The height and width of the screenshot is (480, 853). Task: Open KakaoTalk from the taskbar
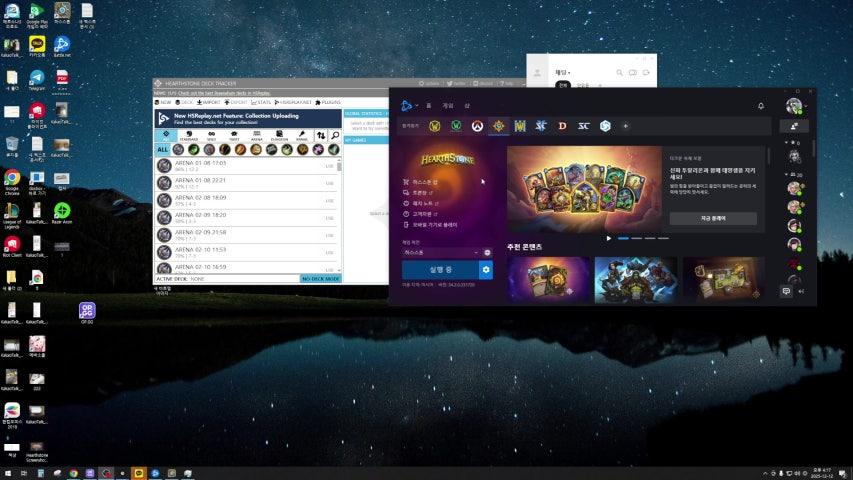point(138,473)
